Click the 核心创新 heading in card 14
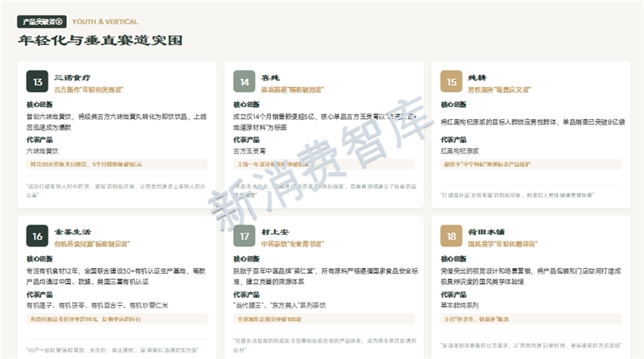The height and width of the screenshot is (359, 644). click(246, 105)
